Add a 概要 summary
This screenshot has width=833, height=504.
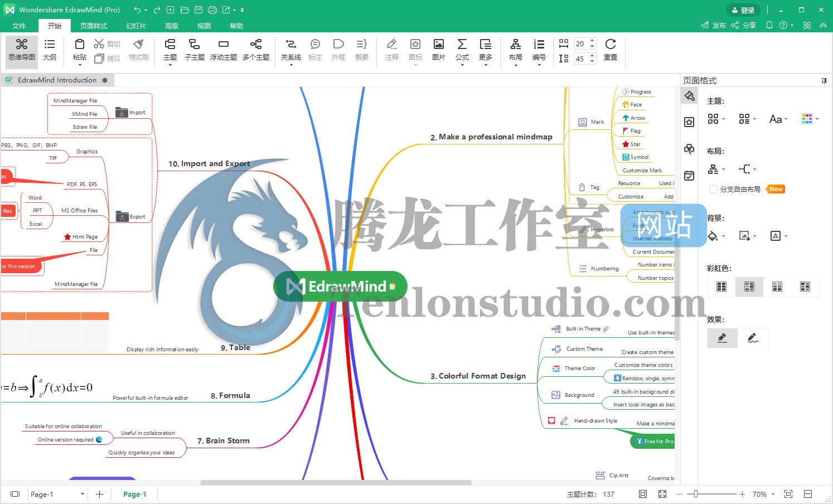click(362, 50)
